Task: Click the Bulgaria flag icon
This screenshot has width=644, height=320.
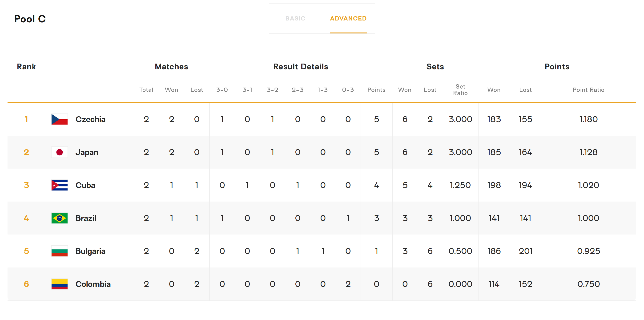Action: pyautogui.click(x=60, y=251)
